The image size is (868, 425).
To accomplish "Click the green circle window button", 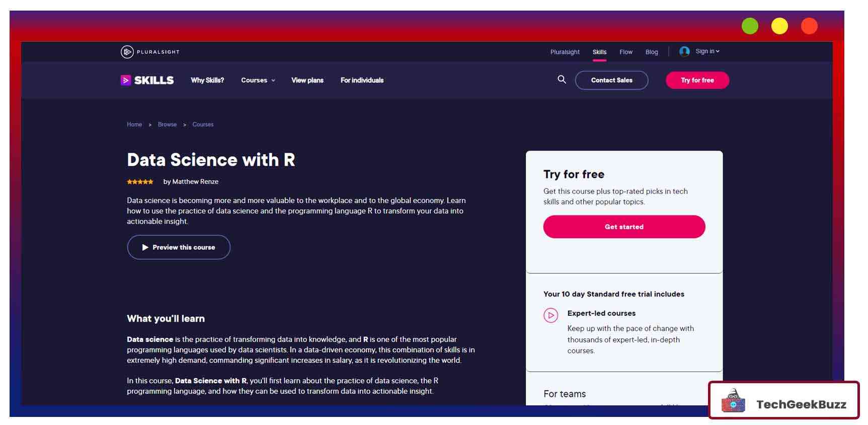I will tap(749, 26).
